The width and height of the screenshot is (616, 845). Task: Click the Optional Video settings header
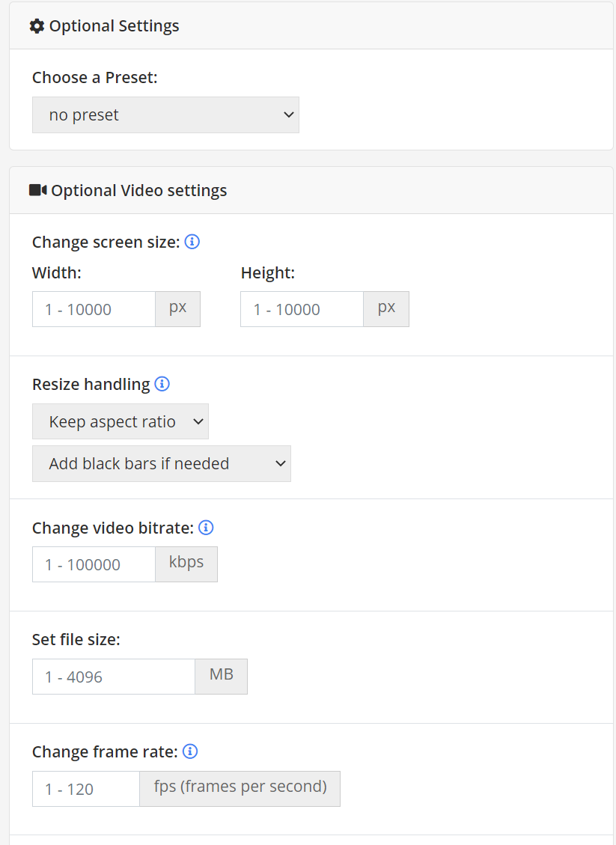(x=138, y=191)
